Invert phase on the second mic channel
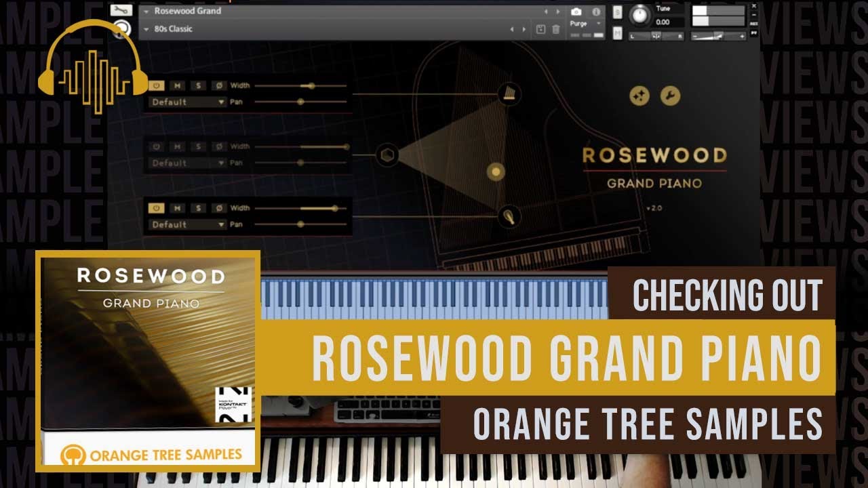Screen dimensions: 868x488 coord(219,146)
